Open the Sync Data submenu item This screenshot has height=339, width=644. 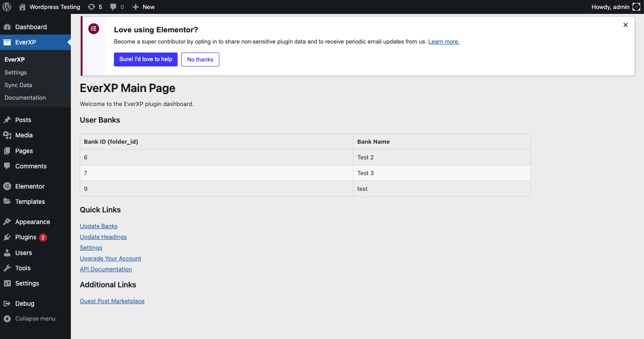[x=18, y=85]
